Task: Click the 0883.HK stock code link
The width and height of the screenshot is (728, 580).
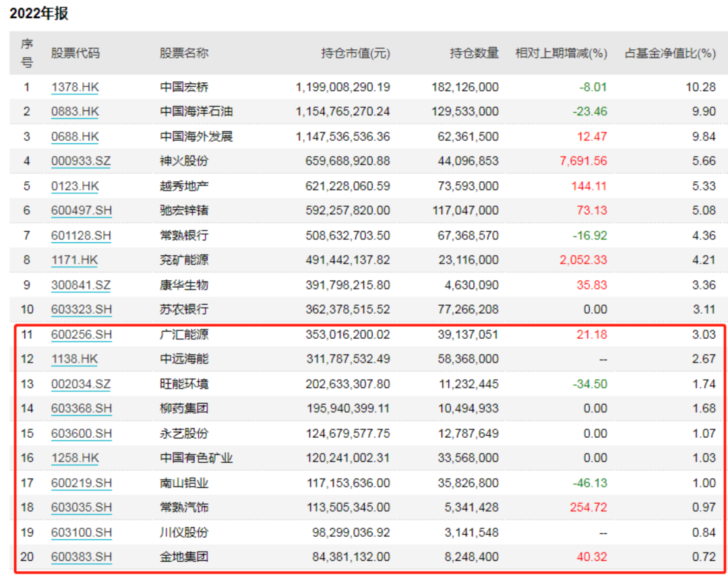Action: [75, 112]
